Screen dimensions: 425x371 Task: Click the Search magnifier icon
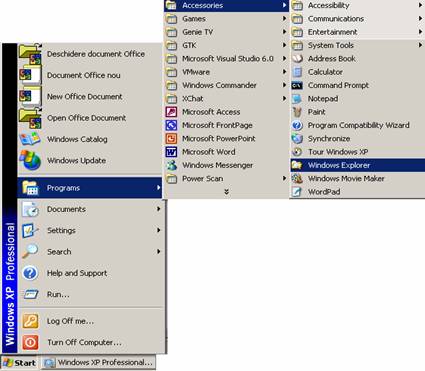coord(30,252)
